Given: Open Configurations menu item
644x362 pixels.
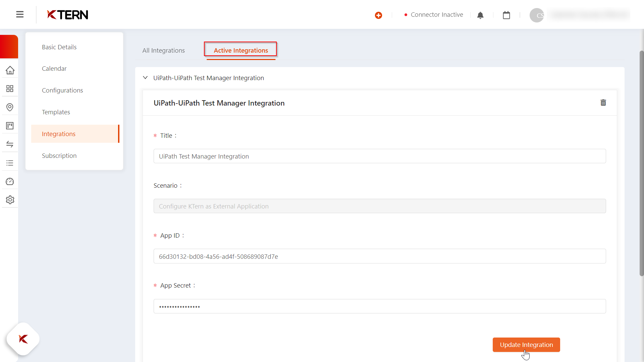Looking at the screenshot, I should [x=62, y=90].
